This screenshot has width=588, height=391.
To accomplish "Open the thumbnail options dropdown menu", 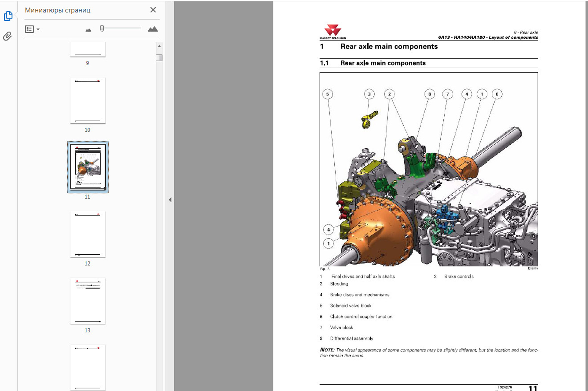I will [32, 29].
